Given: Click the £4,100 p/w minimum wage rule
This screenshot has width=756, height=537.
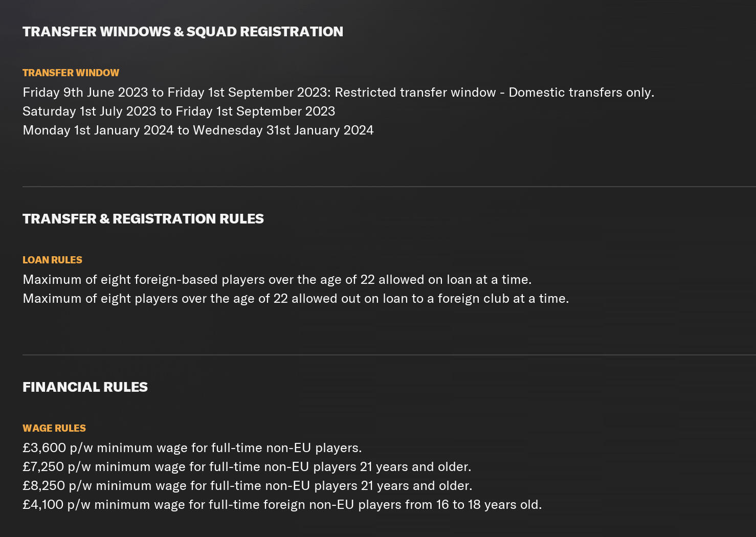Looking at the screenshot, I should tap(282, 505).
